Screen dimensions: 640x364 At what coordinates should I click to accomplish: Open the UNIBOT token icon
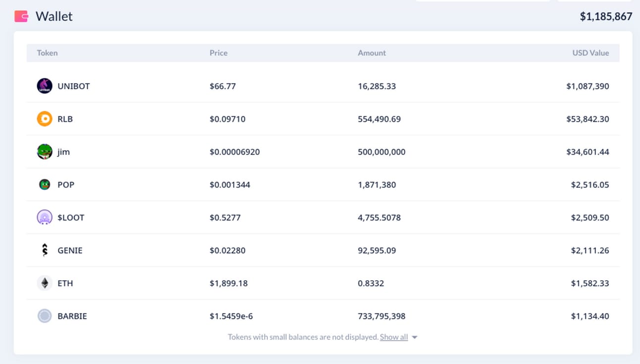click(45, 86)
